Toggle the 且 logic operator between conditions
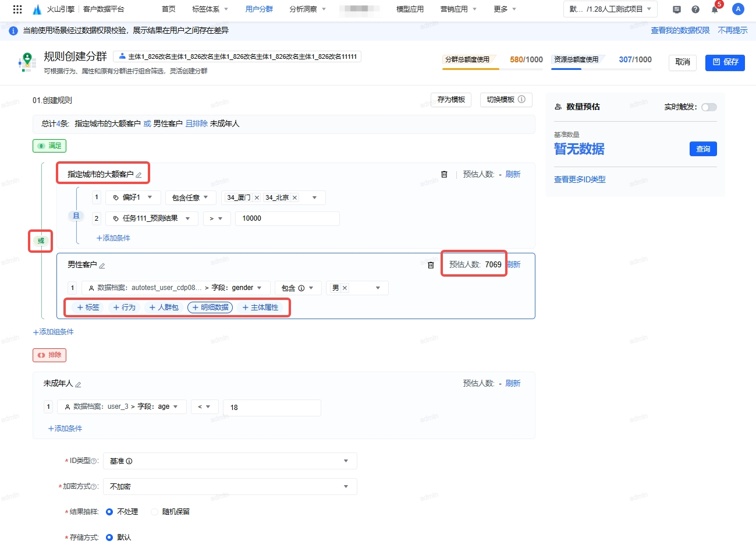The image size is (756, 555). [x=76, y=215]
